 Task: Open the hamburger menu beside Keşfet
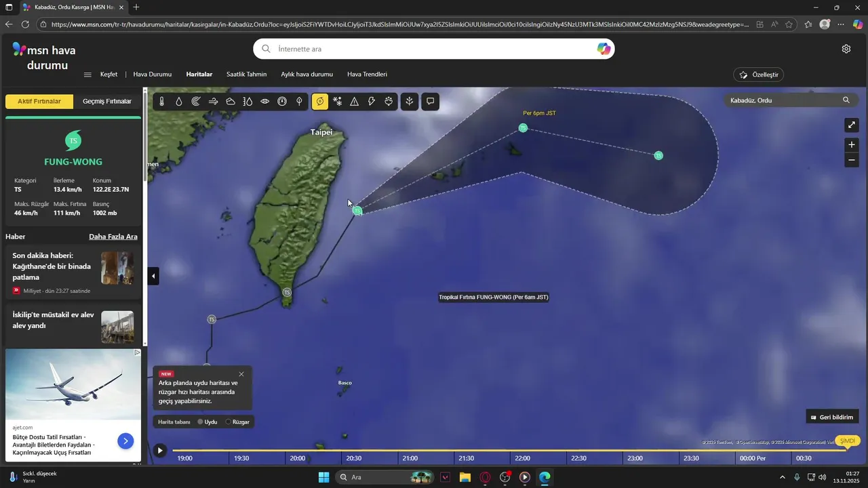coord(87,75)
